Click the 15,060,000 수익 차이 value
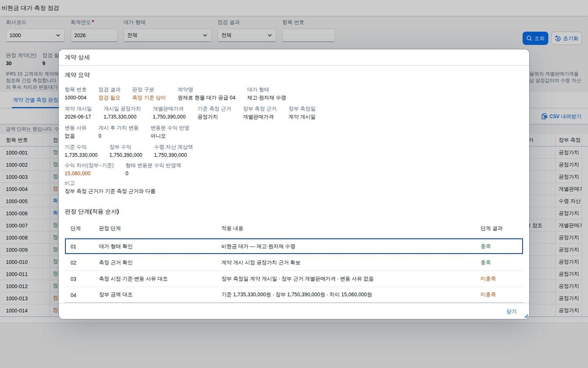Screen dimensions: 588x368 point(78,173)
